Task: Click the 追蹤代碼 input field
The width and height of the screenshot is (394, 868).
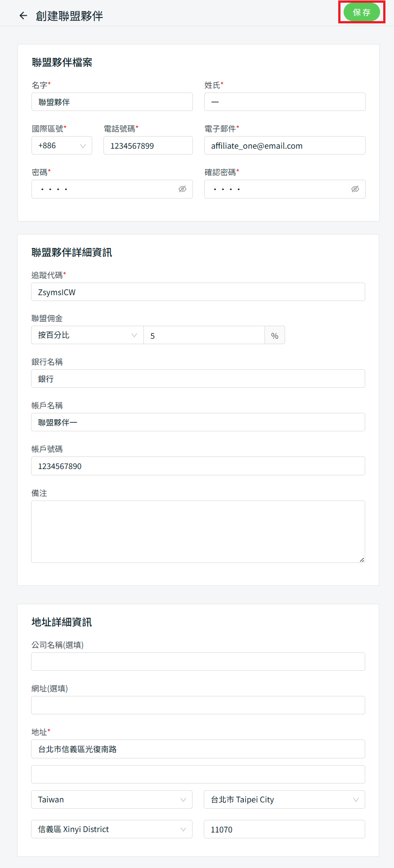Action: point(198,292)
